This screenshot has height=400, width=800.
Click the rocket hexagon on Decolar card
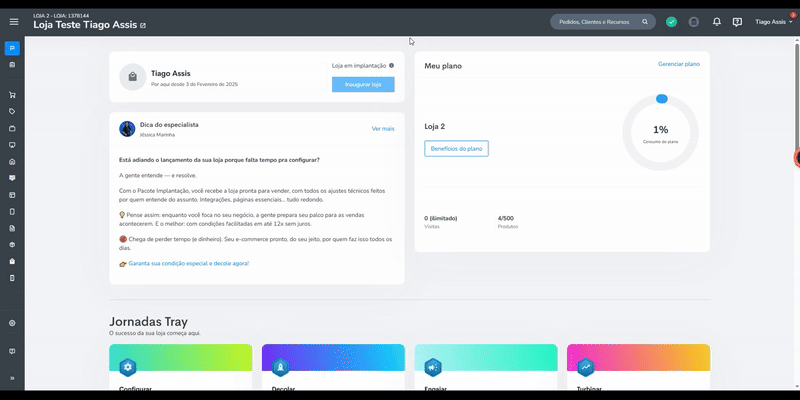[x=280, y=367]
